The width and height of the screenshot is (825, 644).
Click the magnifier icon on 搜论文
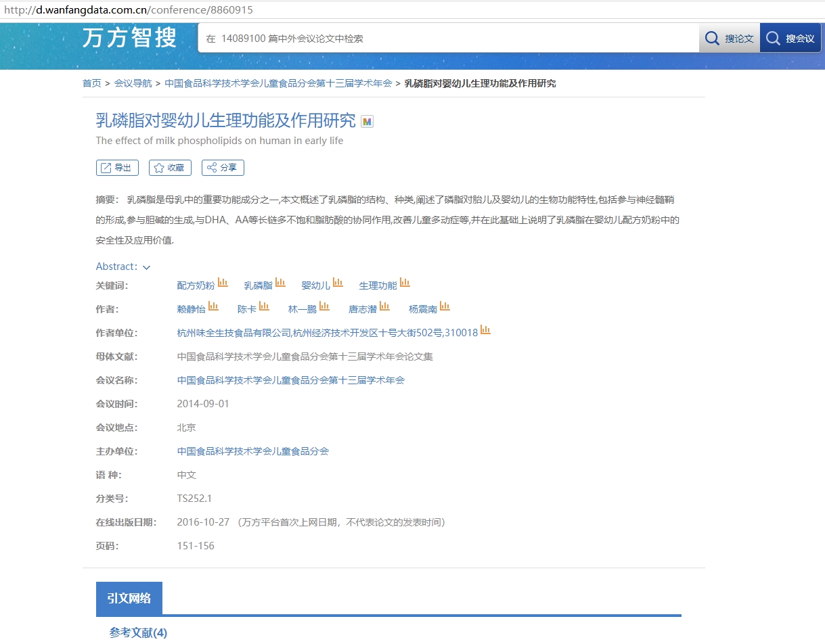(x=712, y=38)
